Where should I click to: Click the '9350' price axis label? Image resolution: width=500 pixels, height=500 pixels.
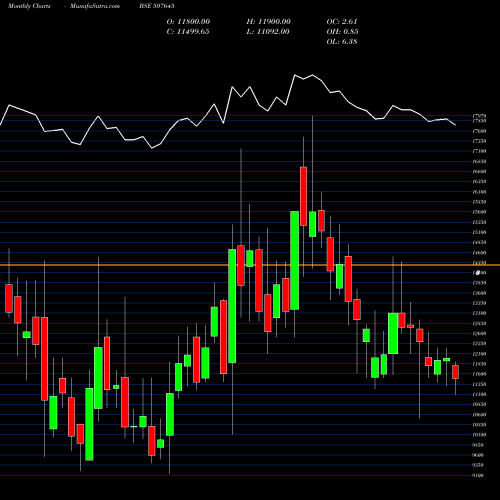tap(478, 465)
